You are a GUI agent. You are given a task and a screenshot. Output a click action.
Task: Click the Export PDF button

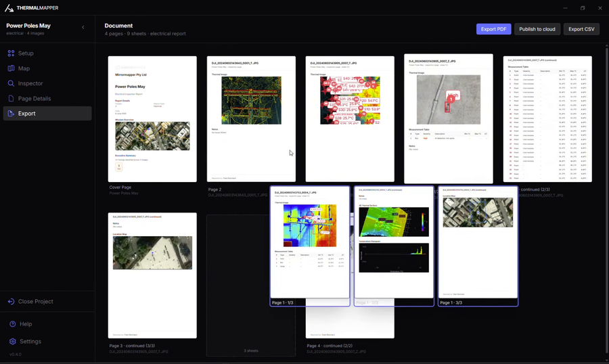coord(494,29)
